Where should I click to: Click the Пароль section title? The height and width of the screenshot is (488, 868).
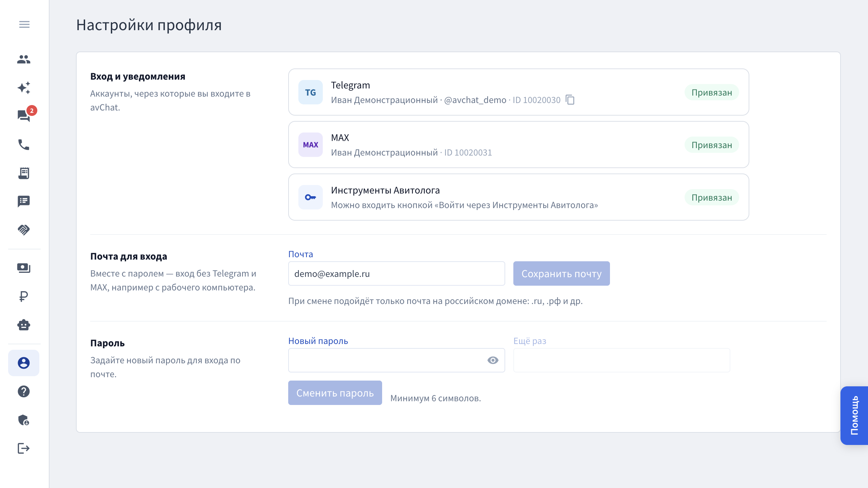coord(107,343)
